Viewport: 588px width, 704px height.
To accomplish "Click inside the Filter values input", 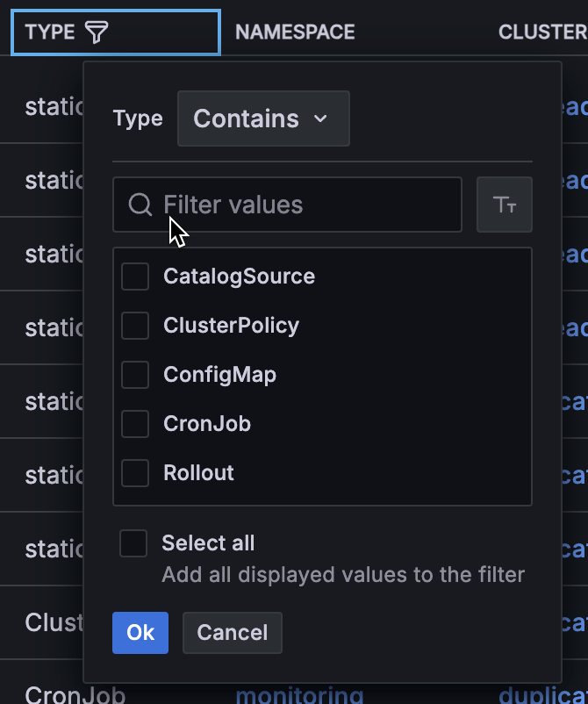I will (x=290, y=205).
